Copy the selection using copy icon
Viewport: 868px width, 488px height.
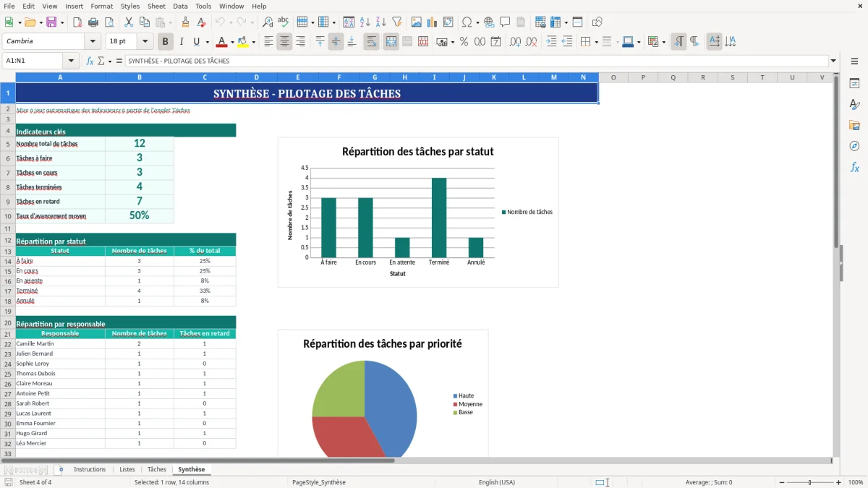click(x=145, y=22)
